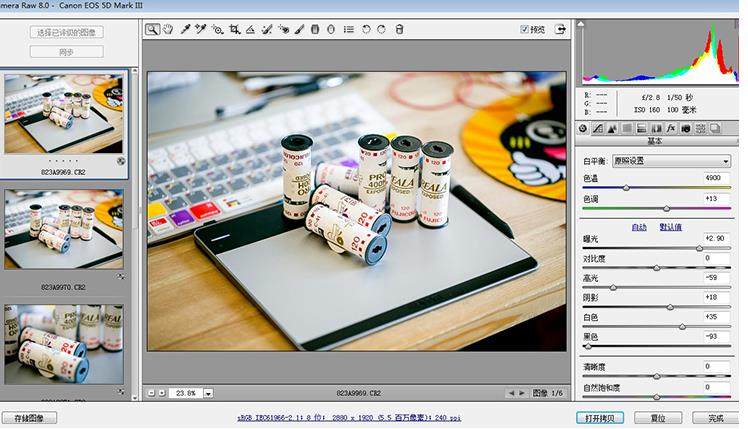Click the 色温 temperature slider handle
The width and height of the screenshot is (748, 429).
(626, 188)
